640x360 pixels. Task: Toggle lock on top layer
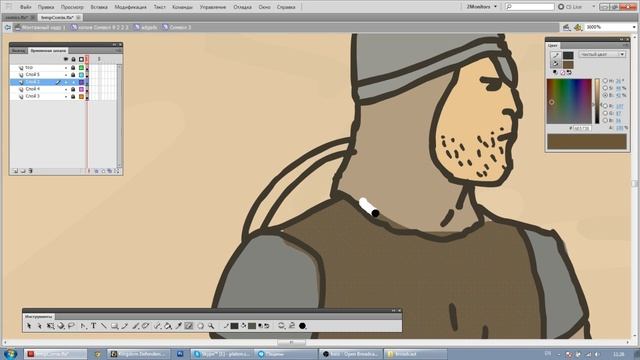pos(73,67)
